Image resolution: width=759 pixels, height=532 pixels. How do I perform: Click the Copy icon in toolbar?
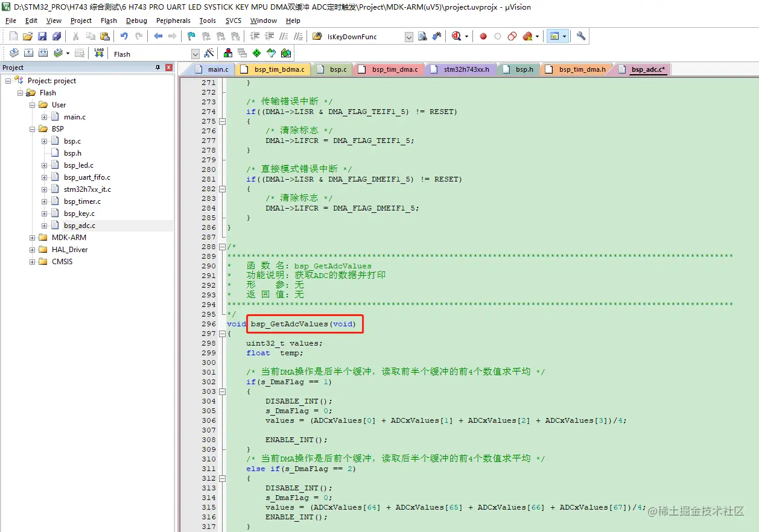91,36
